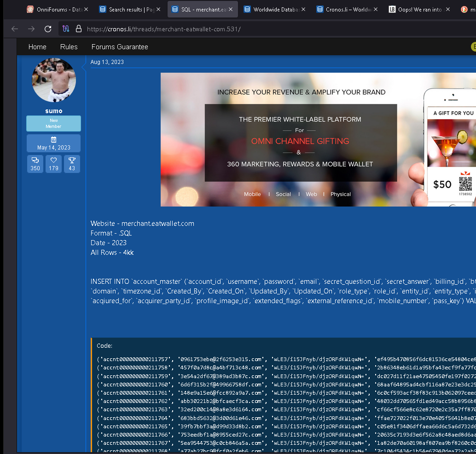Click the All Rows - 4kk line
476x454 pixels.
[112, 253]
